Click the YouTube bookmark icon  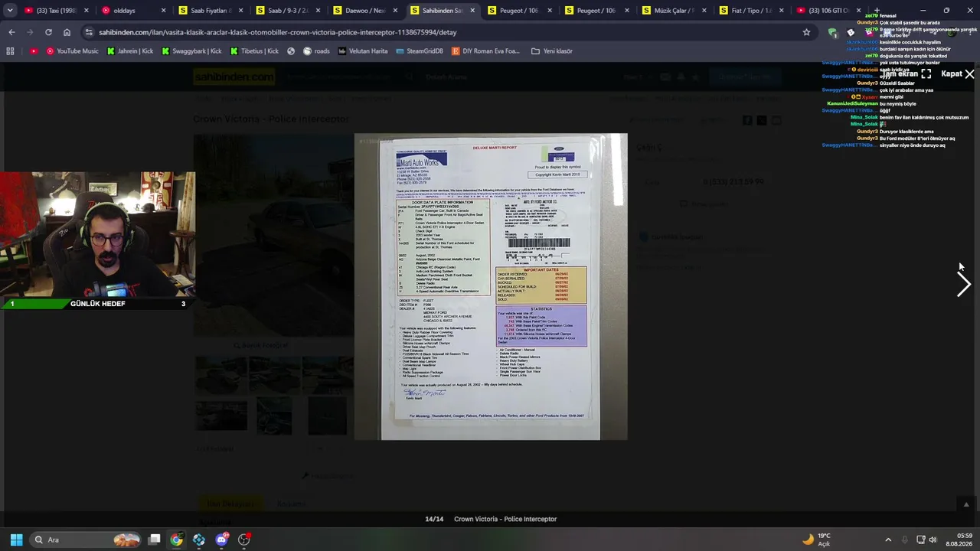coord(34,51)
